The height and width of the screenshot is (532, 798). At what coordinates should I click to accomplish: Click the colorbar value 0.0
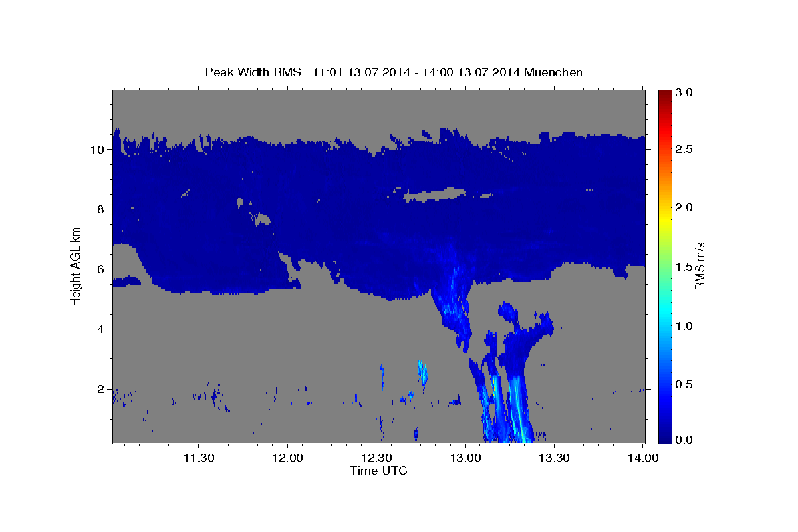click(x=685, y=440)
